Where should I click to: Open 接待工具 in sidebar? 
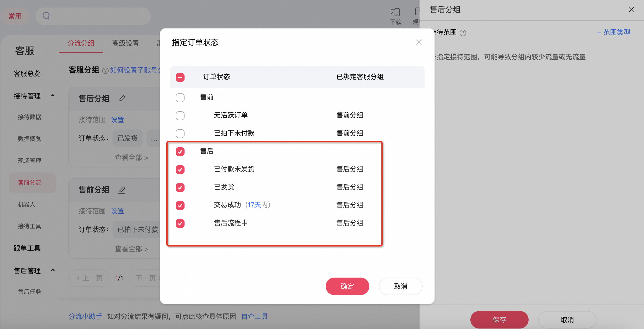click(x=30, y=226)
